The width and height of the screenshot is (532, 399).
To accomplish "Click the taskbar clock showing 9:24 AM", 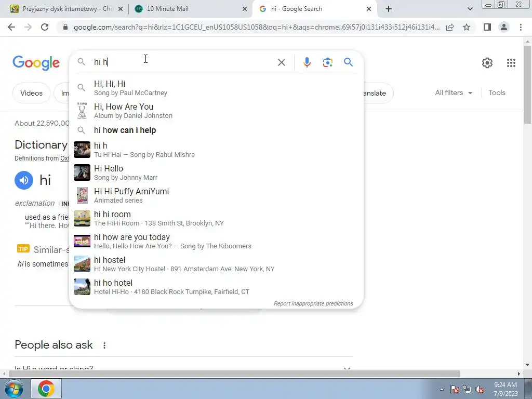I will tap(506, 389).
